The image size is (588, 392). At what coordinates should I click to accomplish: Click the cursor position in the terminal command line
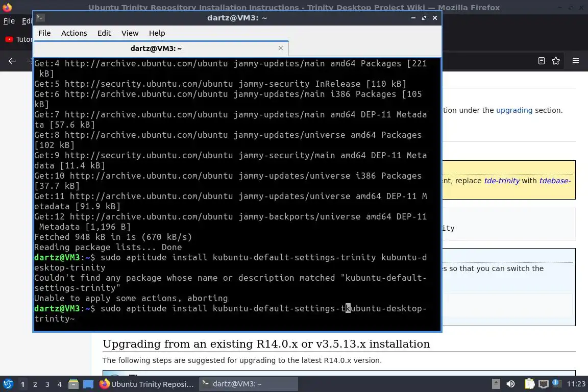point(348,308)
